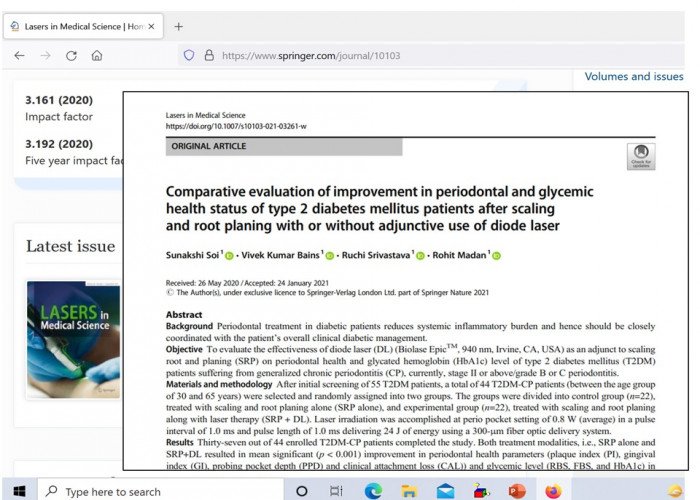The width and height of the screenshot is (700, 500).
Task: Open the Windows Start menu
Action: pos(18,491)
